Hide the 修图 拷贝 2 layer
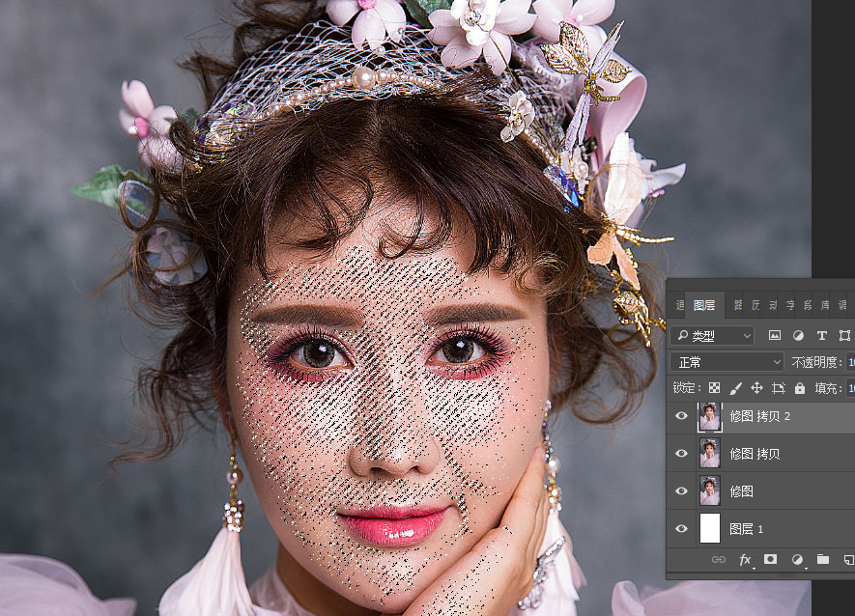The width and height of the screenshot is (855, 616). tap(681, 416)
